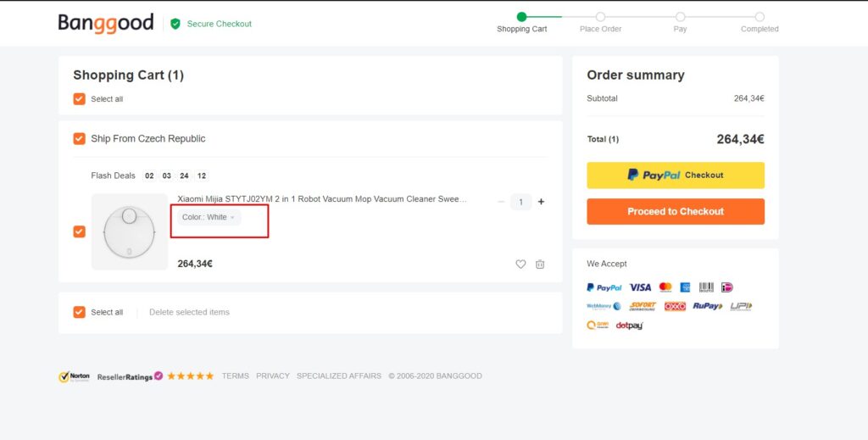Screen dimensions: 868x440
Task: Click the Proceed to Checkout button
Action: (x=676, y=211)
